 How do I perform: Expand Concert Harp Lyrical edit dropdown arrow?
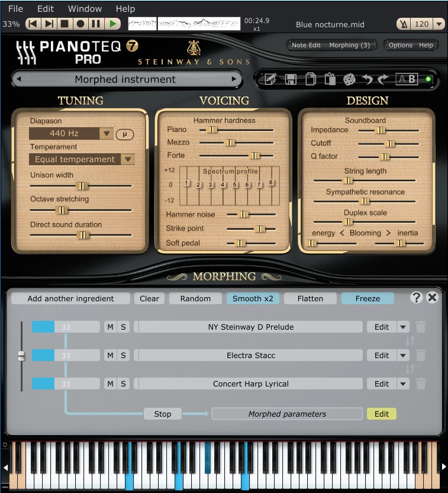point(403,384)
